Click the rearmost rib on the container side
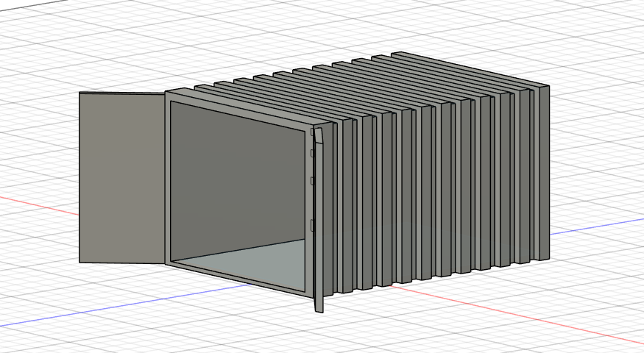The width and height of the screenshot is (644, 353). tap(543, 172)
